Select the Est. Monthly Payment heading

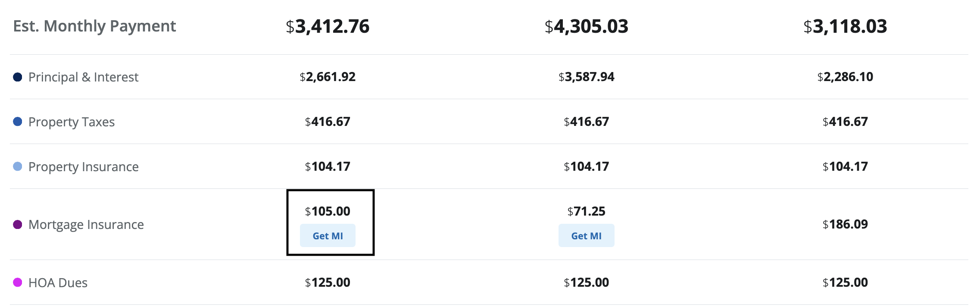coord(94,26)
